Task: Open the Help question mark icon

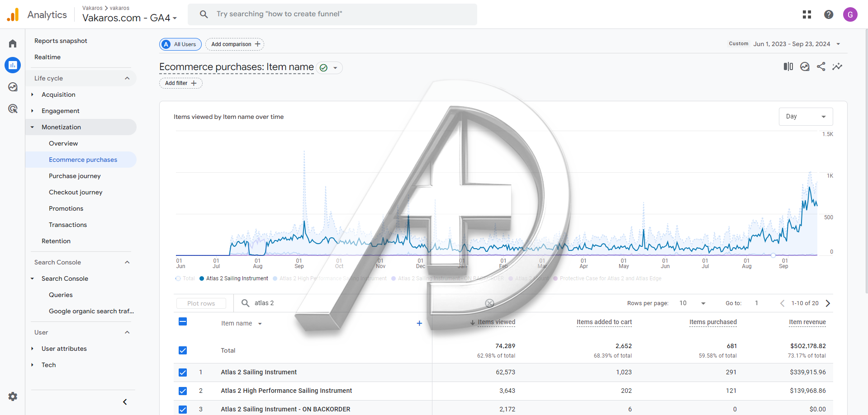Action: point(829,14)
